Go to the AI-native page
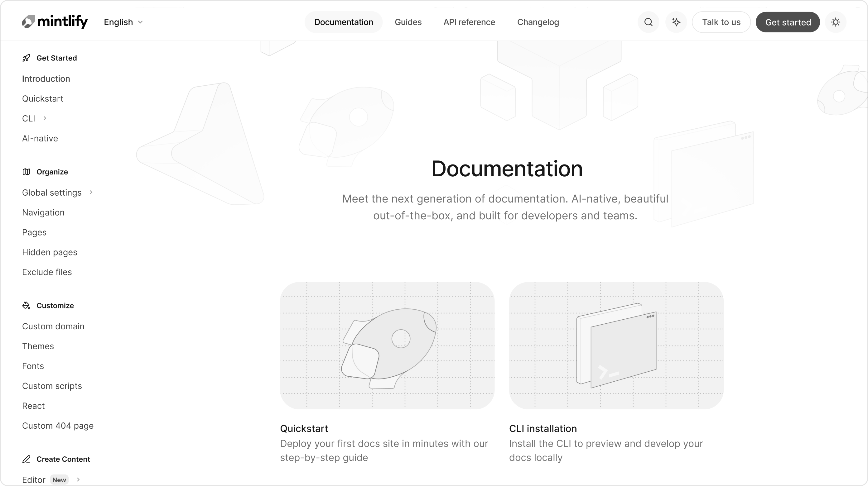868x486 pixels. point(40,138)
